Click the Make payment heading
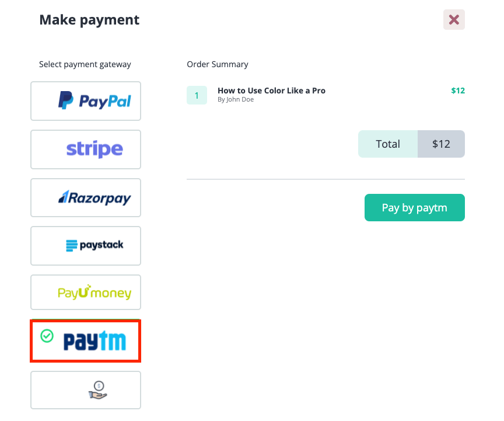The image size is (504, 421). (89, 19)
